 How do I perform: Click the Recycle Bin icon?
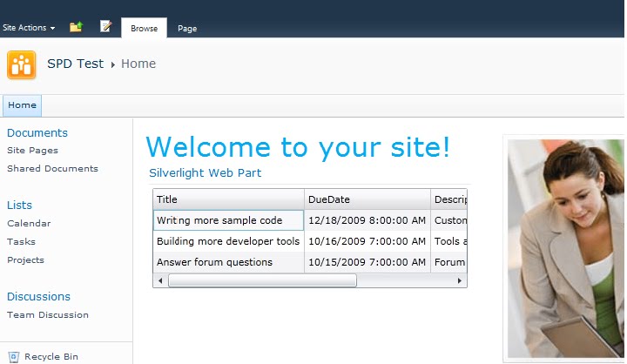tap(14, 357)
